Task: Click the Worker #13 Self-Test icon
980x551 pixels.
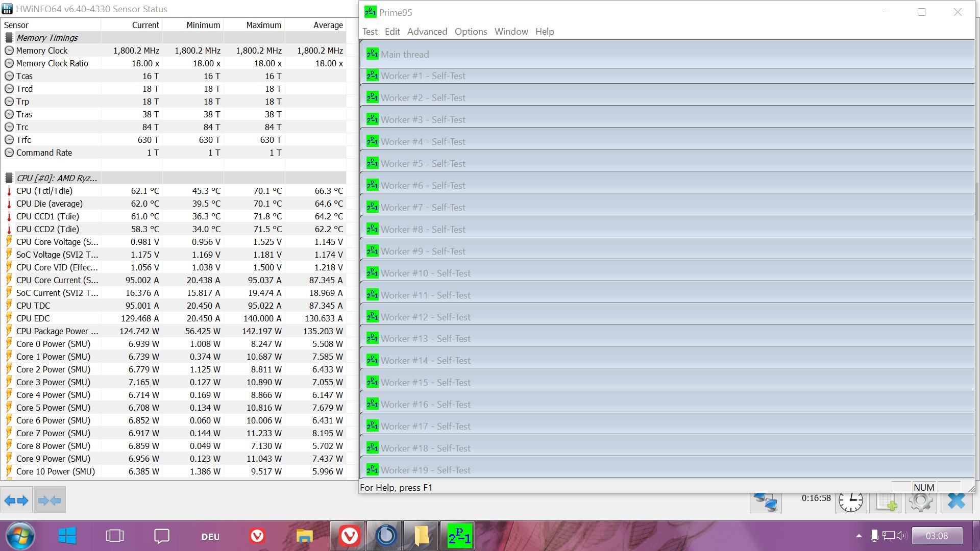Action: click(372, 338)
